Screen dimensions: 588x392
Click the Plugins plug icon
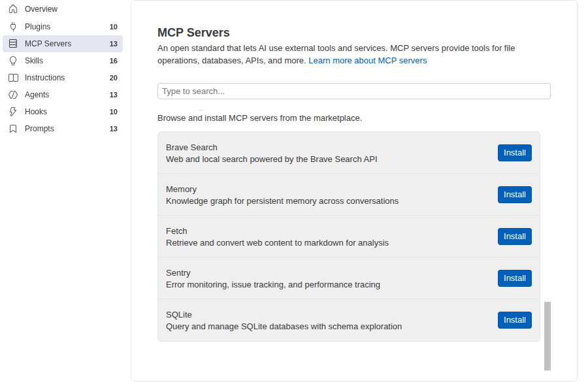click(13, 27)
